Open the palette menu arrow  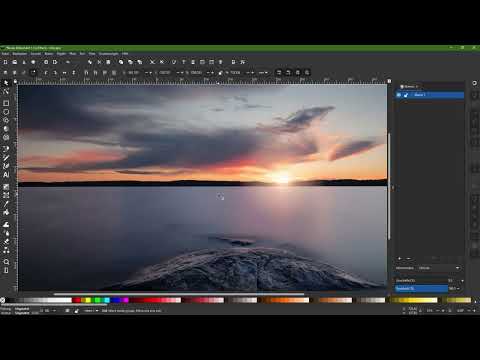[475, 301]
